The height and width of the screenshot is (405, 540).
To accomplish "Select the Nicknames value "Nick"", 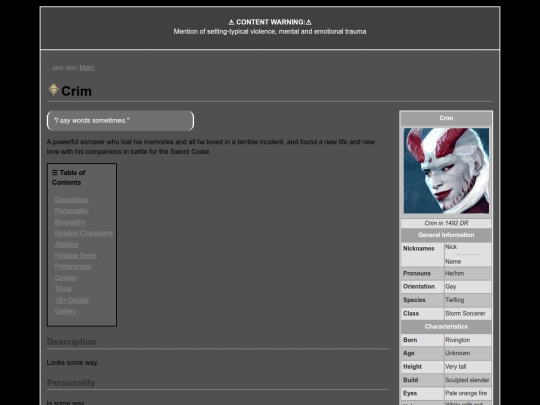I will pyautogui.click(x=451, y=247).
